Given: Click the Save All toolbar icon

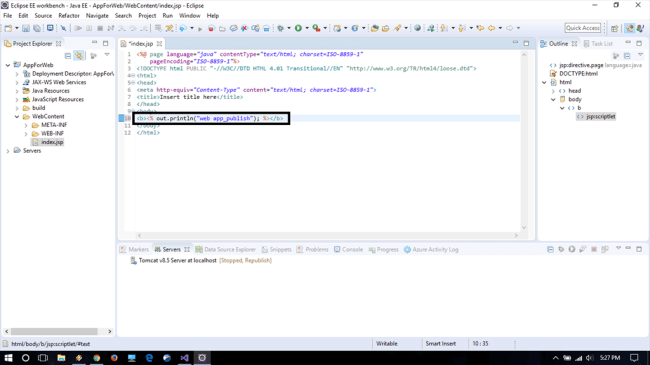Looking at the screenshot, I should click(x=37, y=28).
